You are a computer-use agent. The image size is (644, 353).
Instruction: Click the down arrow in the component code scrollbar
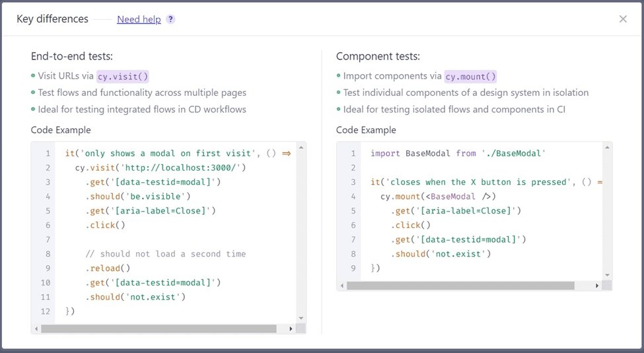coord(607,275)
